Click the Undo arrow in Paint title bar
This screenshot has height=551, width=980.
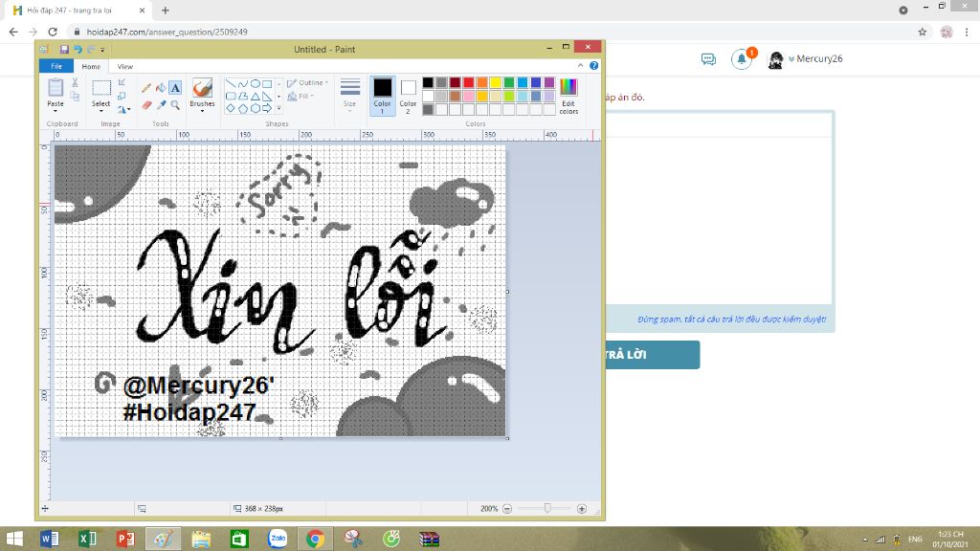(x=78, y=50)
